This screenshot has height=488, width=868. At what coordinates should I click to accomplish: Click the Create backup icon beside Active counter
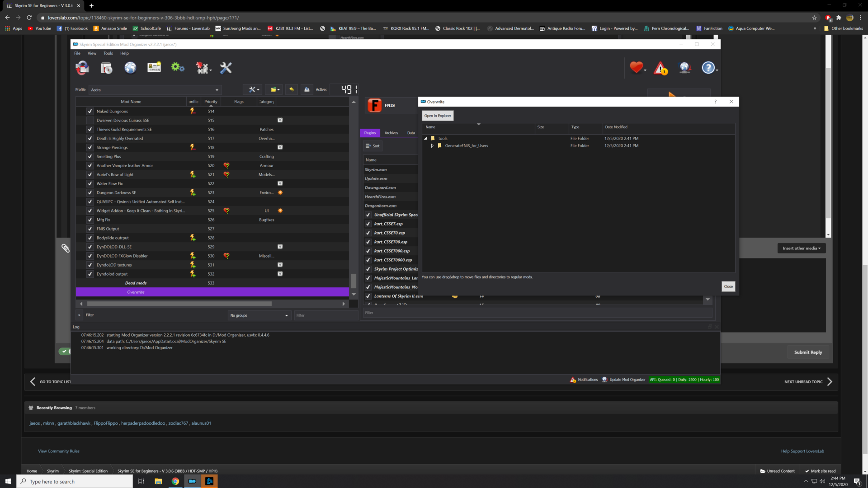click(307, 89)
